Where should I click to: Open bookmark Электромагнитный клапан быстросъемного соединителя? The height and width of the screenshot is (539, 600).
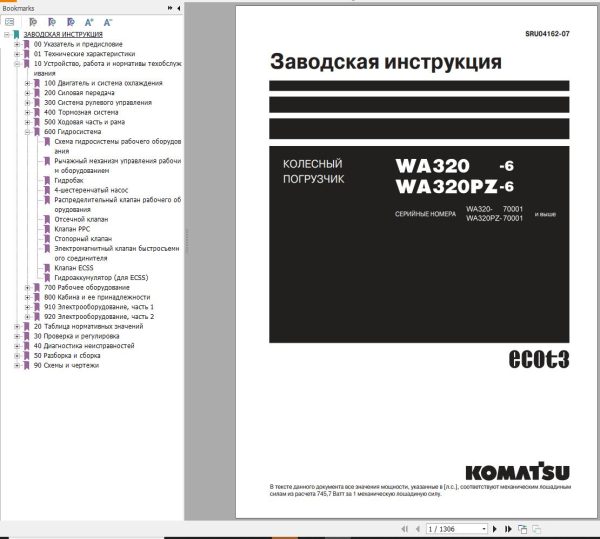117,253
